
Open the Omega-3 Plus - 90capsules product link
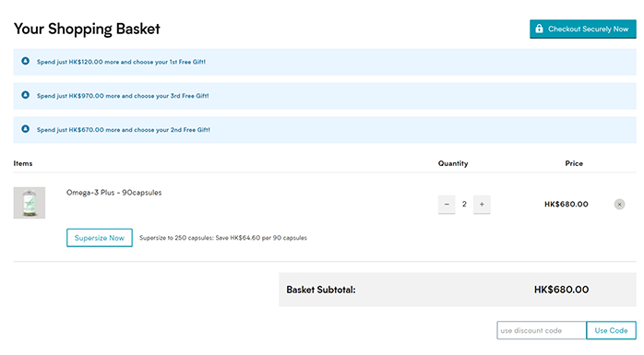[x=113, y=193]
